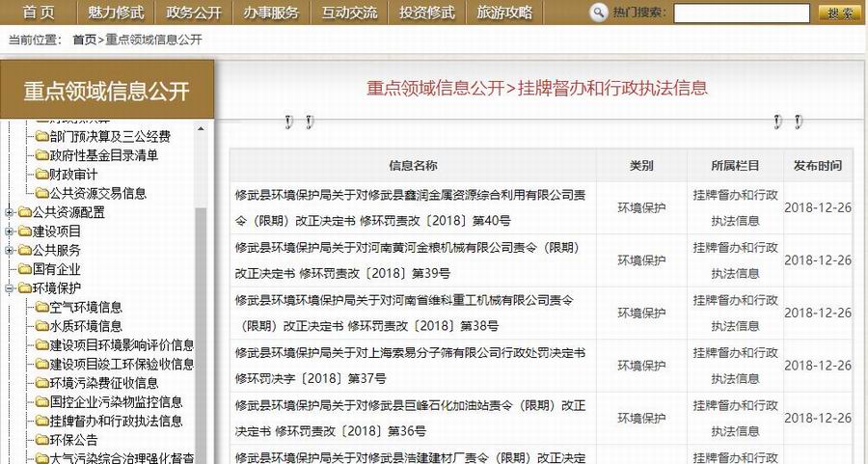The height and width of the screenshot is (464, 868).
Task: Click folder icon beside 环保公告
Action: (x=42, y=440)
